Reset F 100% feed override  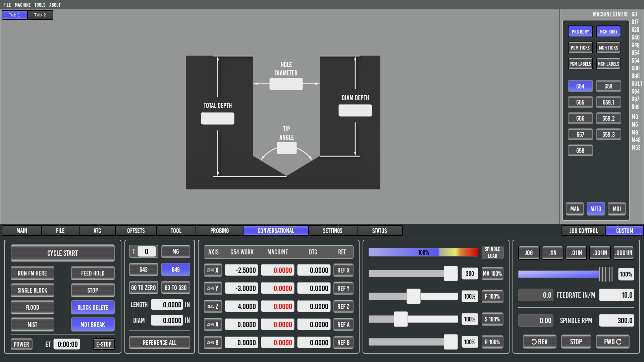[x=492, y=296]
